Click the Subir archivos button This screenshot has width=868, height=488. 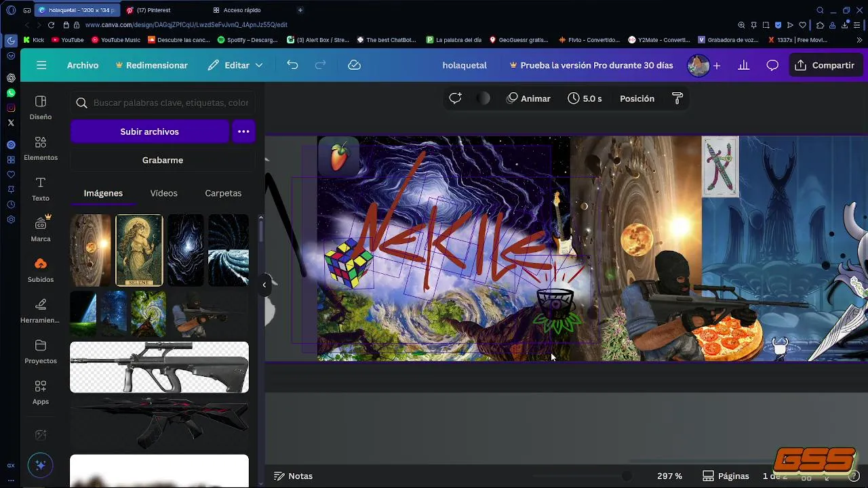click(x=150, y=131)
